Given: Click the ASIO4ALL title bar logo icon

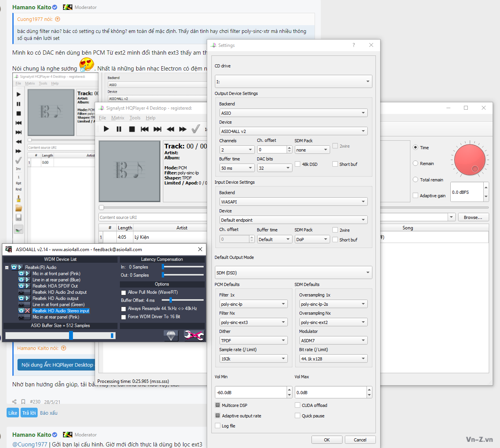Looking at the screenshot, I should [x=9, y=249].
